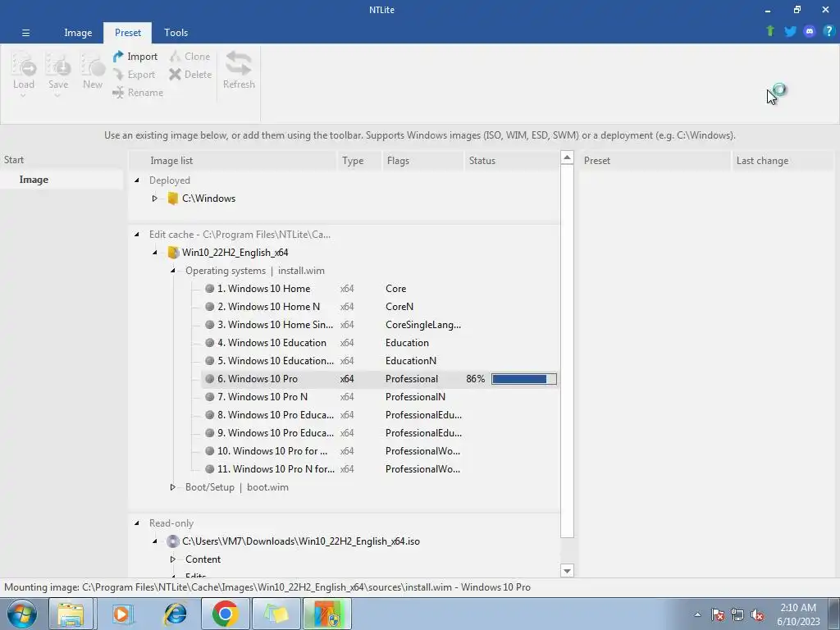Collapse the Deployed group
Viewport: 840px width, 630px height.
coord(137,180)
